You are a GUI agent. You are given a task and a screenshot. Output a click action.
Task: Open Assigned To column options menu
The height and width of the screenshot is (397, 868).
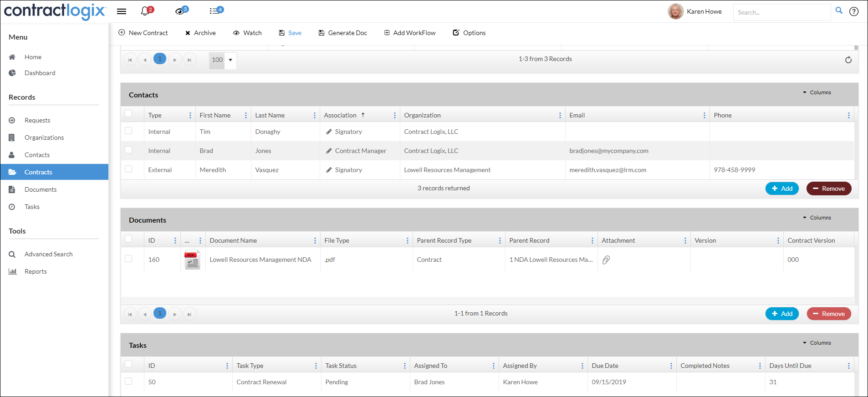[494, 366]
